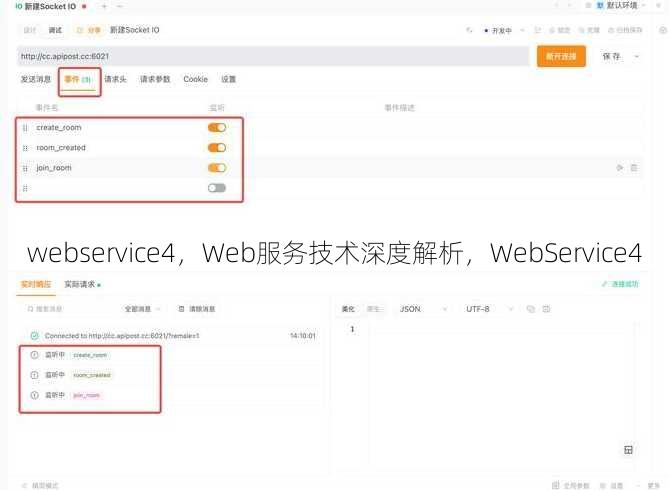Click the drag handle of create_room row
Screen dimensions: 669x490
pos(25,128)
